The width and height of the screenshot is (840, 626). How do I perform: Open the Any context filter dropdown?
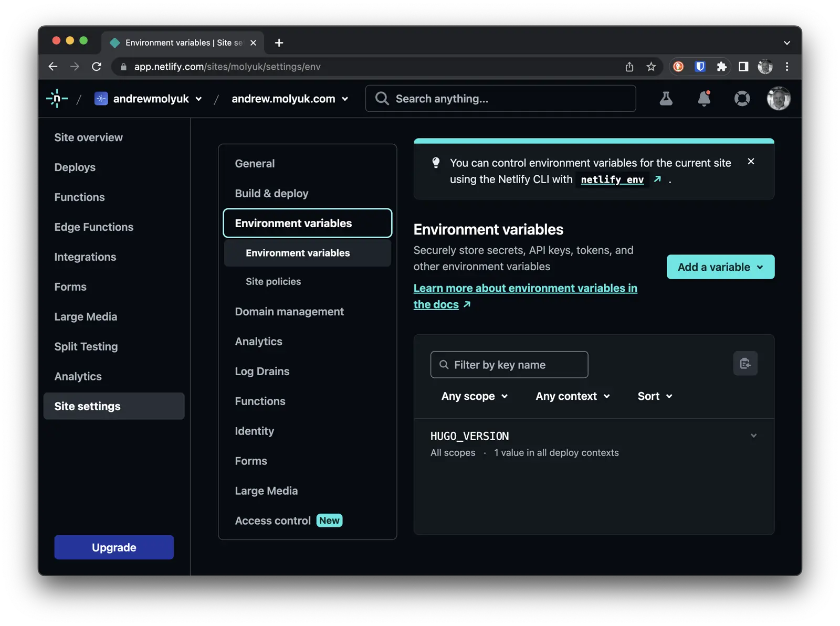pos(573,396)
